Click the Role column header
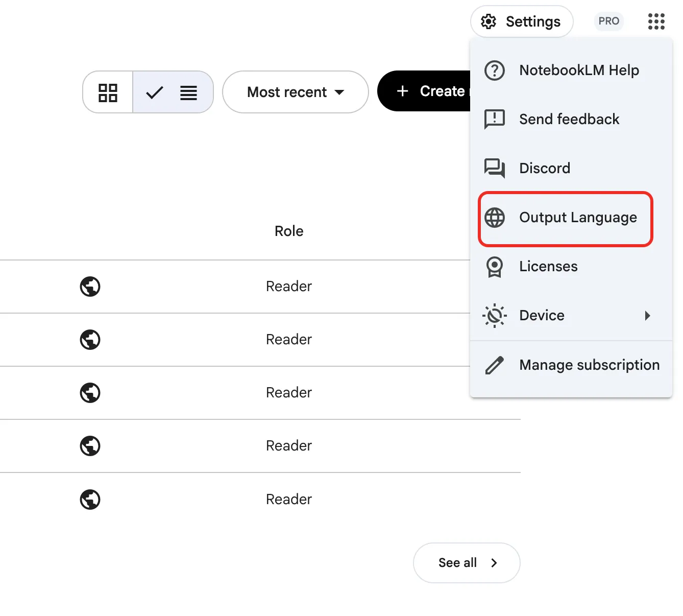Screen dimensions: 683x616 (289, 231)
